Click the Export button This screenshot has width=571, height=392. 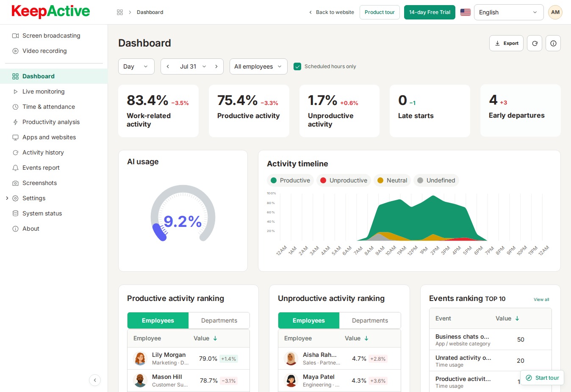coord(507,43)
